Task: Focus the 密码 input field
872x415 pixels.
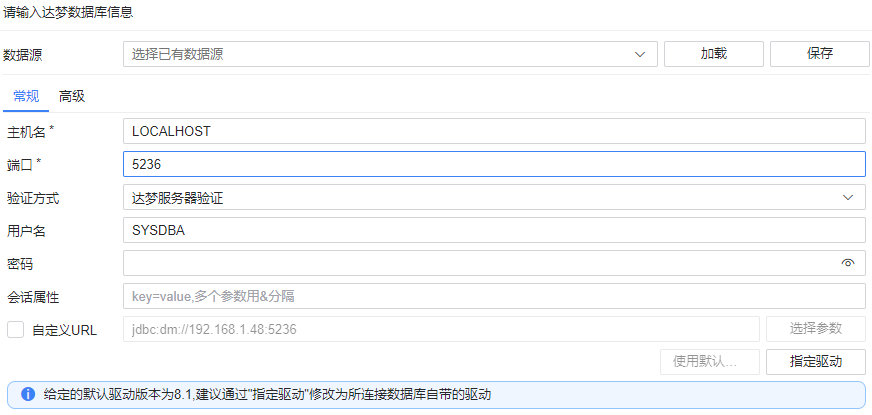Action: coord(494,263)
